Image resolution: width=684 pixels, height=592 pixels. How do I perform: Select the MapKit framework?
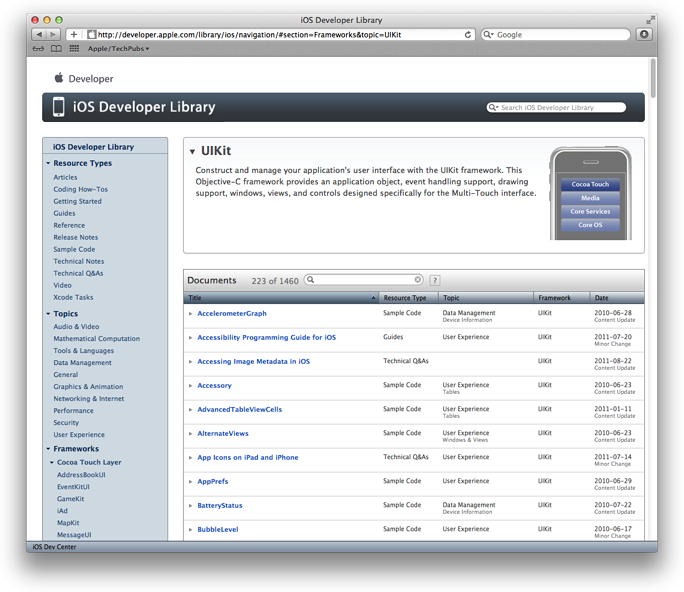pyautogui.click(x=68, y=523)
